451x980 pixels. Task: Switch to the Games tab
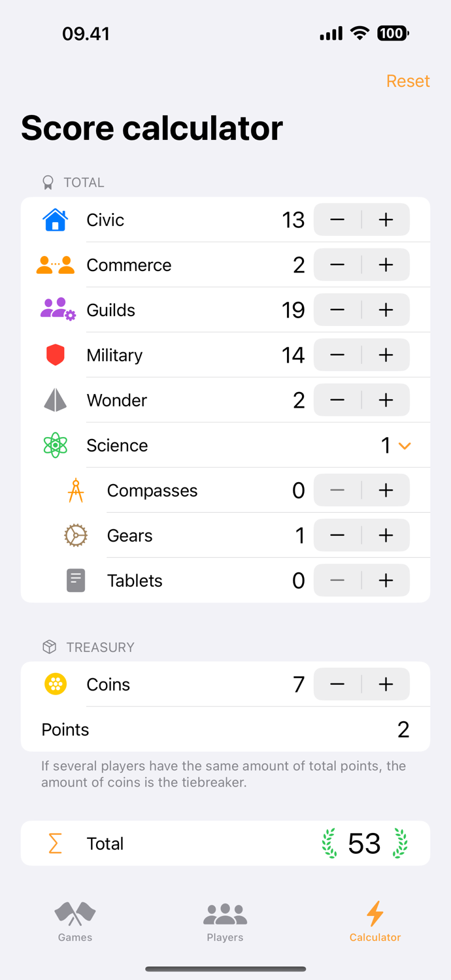click(75, 921)
